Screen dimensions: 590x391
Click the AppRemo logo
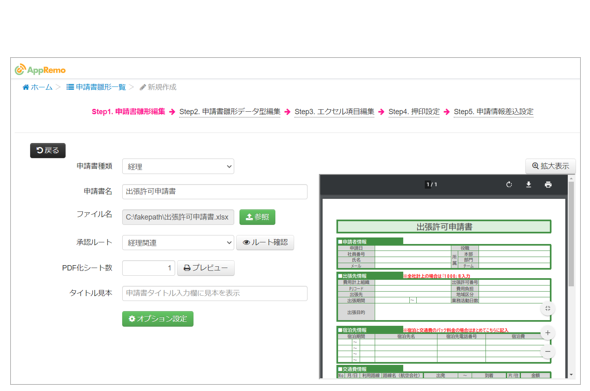pyautogui.click(x=40, y=70)
